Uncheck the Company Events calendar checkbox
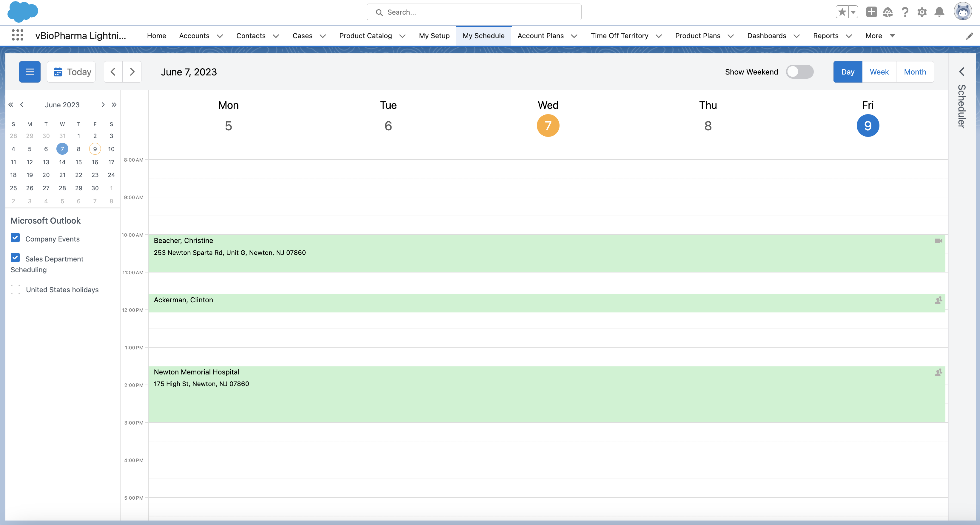Image resolution: width=980 pixels, height=525 pixels. (x=15, y=238)
